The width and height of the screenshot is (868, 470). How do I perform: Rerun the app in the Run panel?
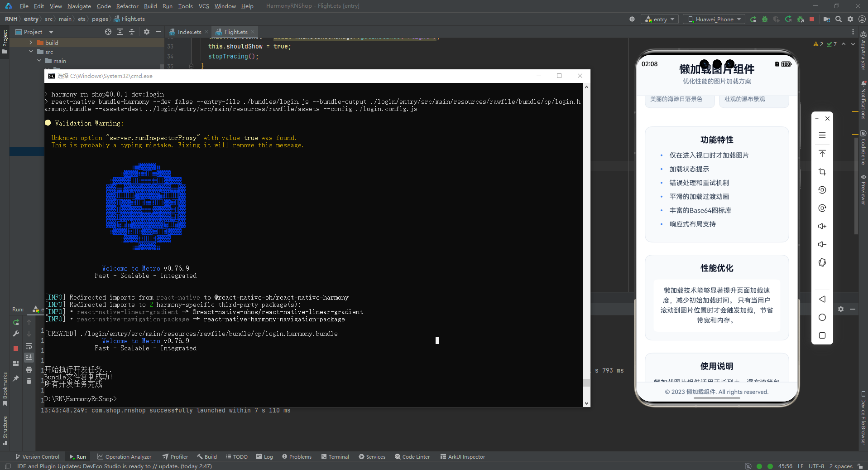(x=16, y=322)
